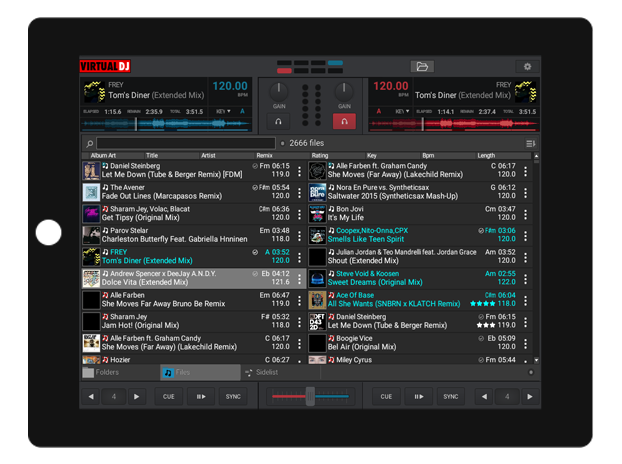Select The Avener album art thumbnail
The width and height of the screenshot is (622, 464).
91,192
